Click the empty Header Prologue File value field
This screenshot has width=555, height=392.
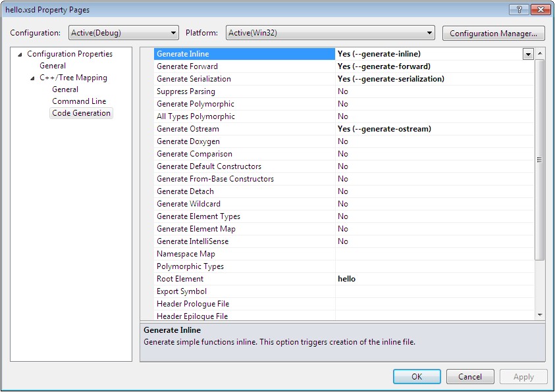pyautogui.click(x=435, y=304)
